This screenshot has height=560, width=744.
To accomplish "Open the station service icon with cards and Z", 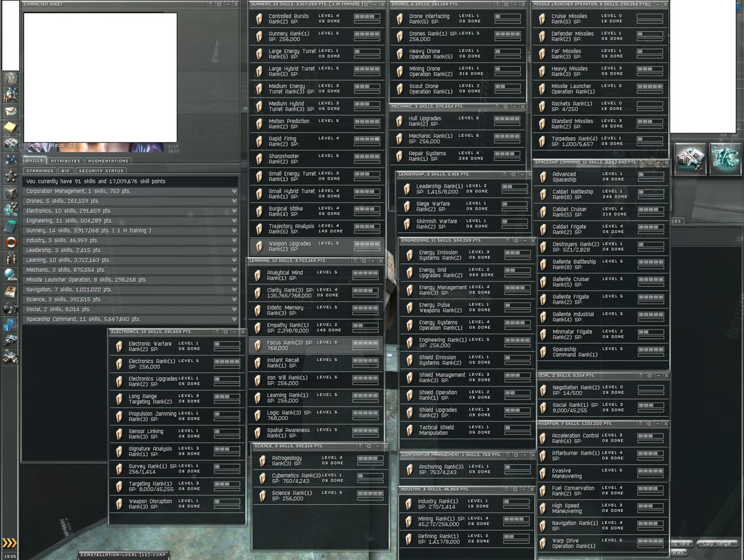I will pos(690,159).
